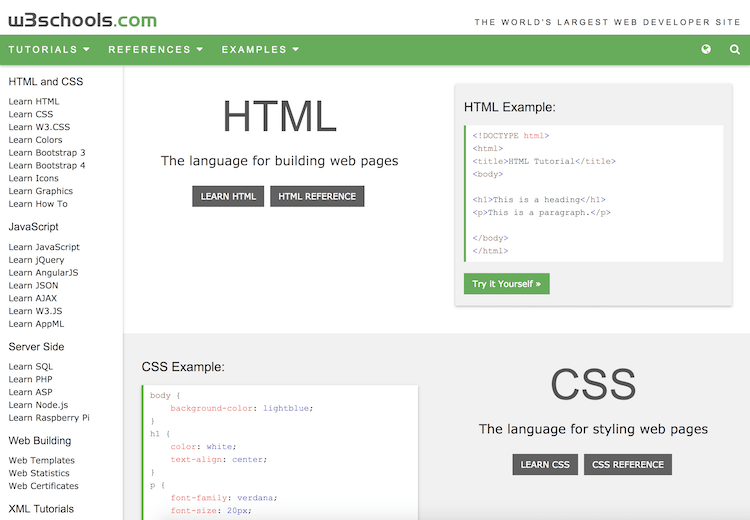Viewport: 750px width, 520px height.
Task: Click the w3schools.com logo
Action: 83,19
